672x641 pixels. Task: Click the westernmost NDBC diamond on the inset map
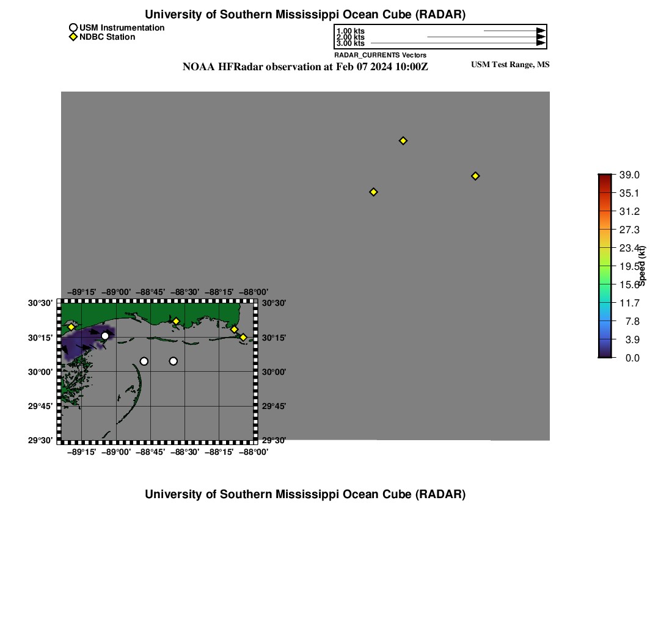[x=71, y=327]
